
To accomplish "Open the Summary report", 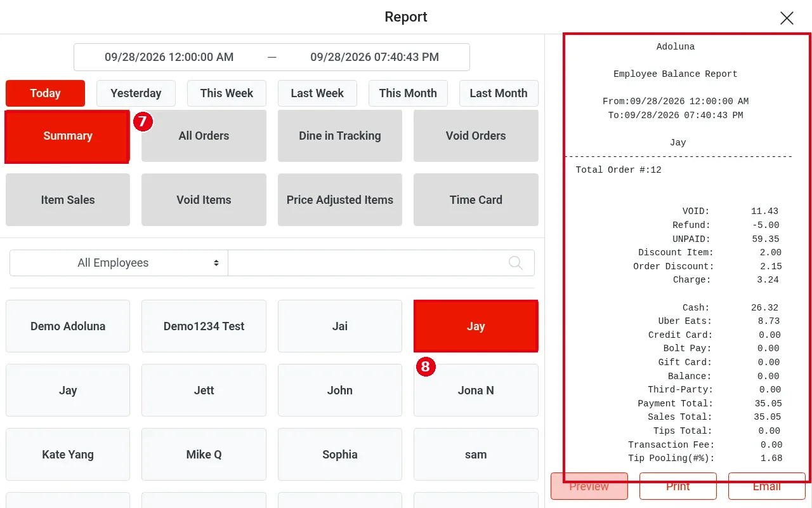I will tap(68, 136).
